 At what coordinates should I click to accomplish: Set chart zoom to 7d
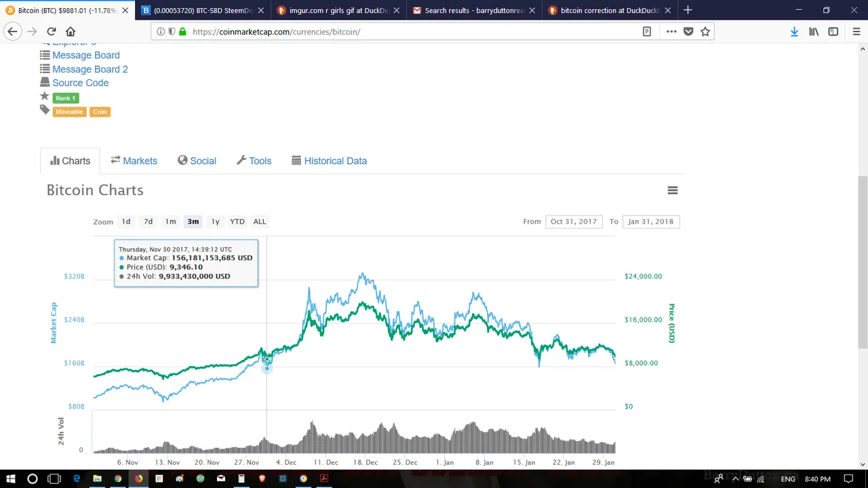[x=148, y=222]
